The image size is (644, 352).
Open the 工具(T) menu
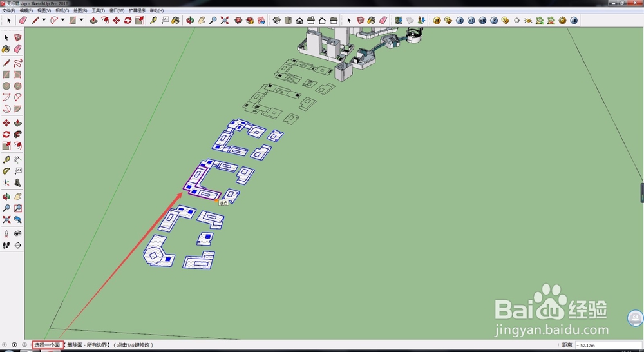coord(99,11)
